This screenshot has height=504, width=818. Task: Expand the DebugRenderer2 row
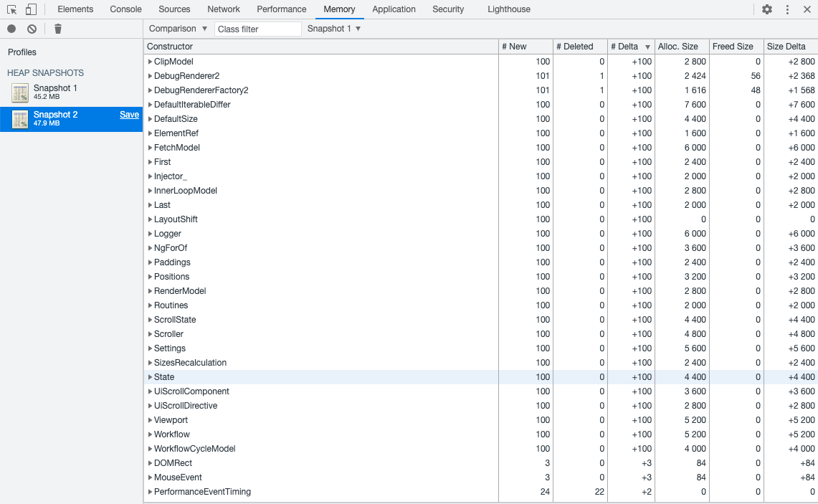pyautogui.click(x=151, y=76)
